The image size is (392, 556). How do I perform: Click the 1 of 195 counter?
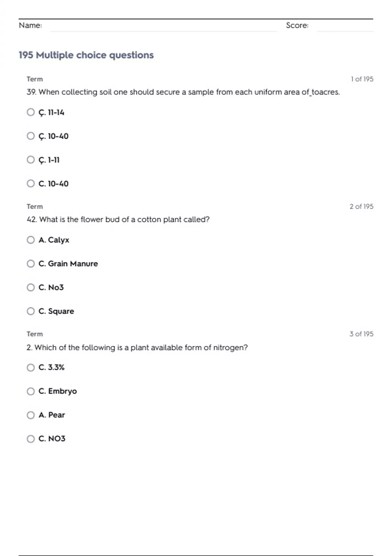[x=362, y=79]
